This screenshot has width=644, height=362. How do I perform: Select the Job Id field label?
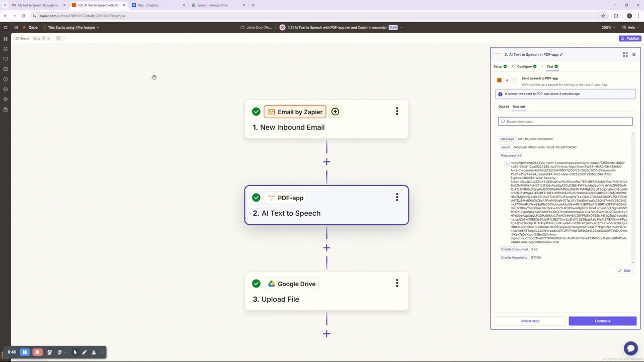click(506, 147)
